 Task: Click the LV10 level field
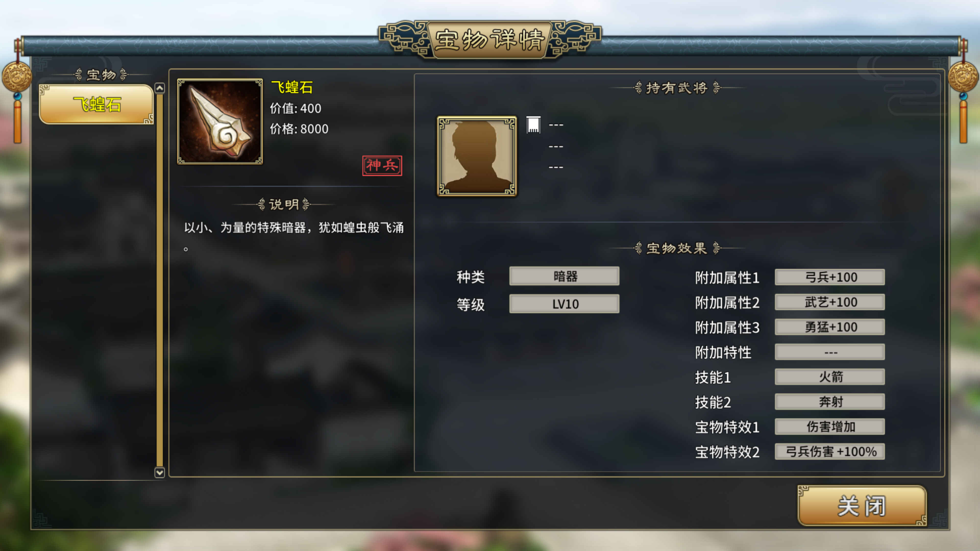click(x=564, y=304)
